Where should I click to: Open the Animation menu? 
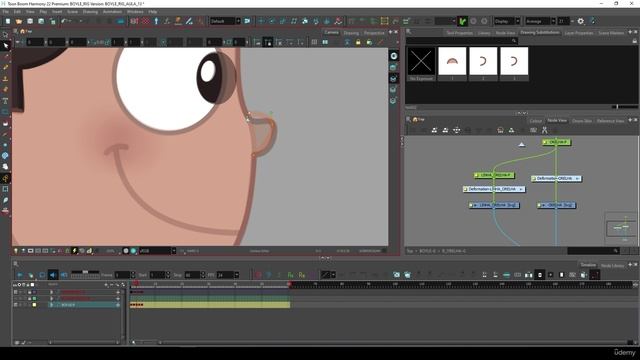[112, 12]
